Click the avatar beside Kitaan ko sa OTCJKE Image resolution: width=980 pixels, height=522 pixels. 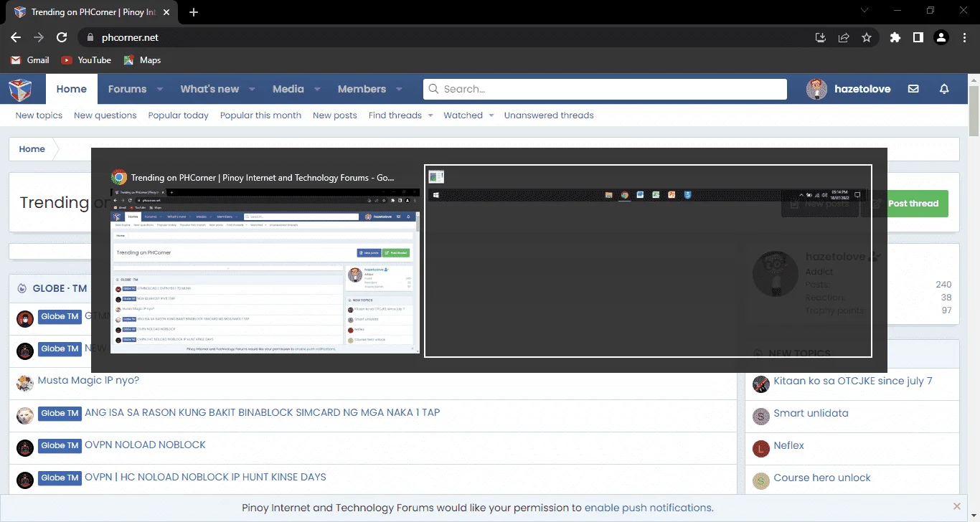tap(760, 384)
